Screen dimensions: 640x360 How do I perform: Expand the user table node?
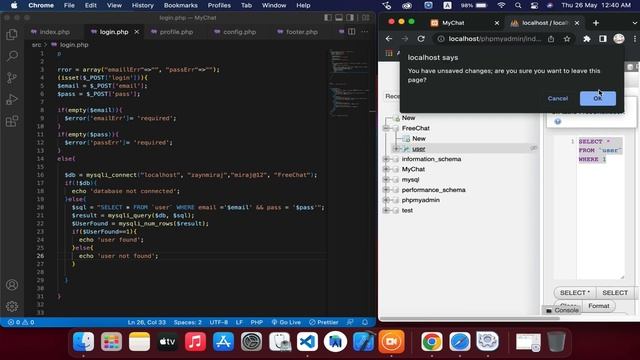(x=396, y=149)
